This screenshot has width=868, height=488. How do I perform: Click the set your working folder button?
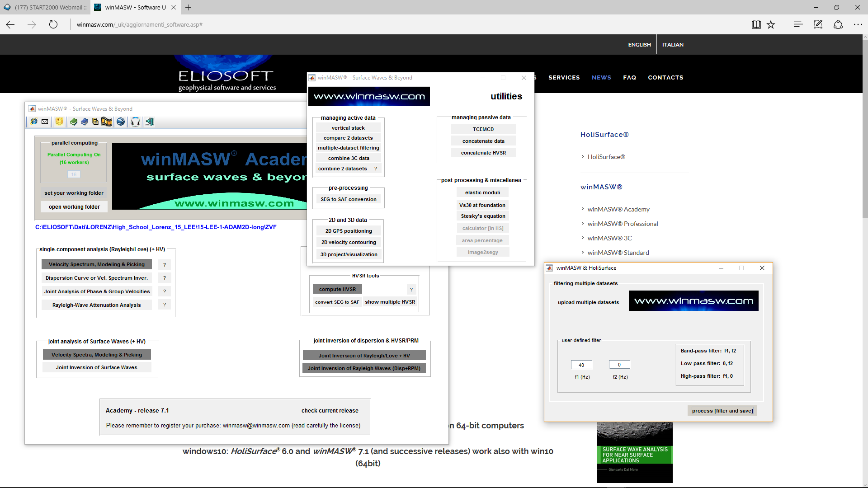[74, 193]
